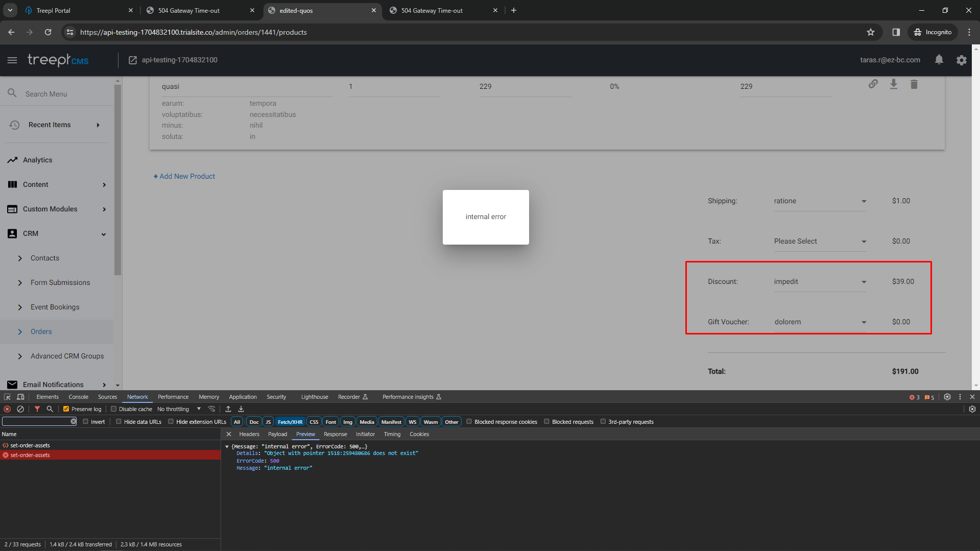
Task: Open the No throttling dropdown
Action: point(179,409)
